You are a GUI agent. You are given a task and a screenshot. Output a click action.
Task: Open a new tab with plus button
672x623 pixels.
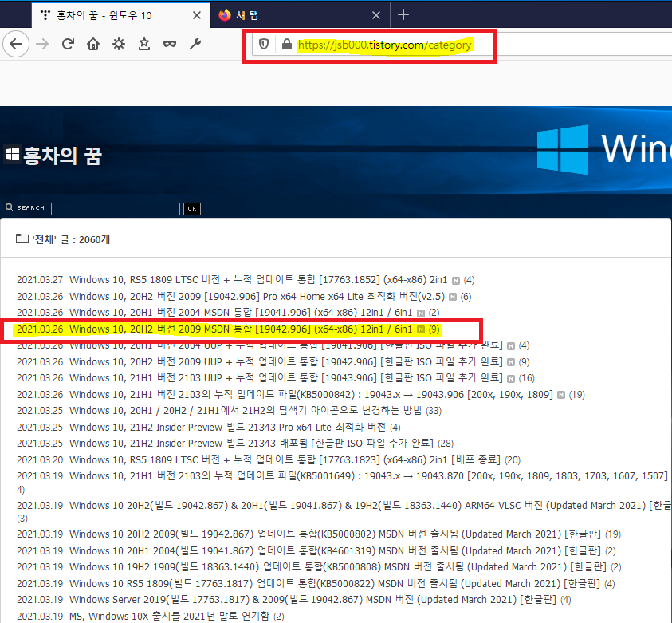click(x=403, y=14)
